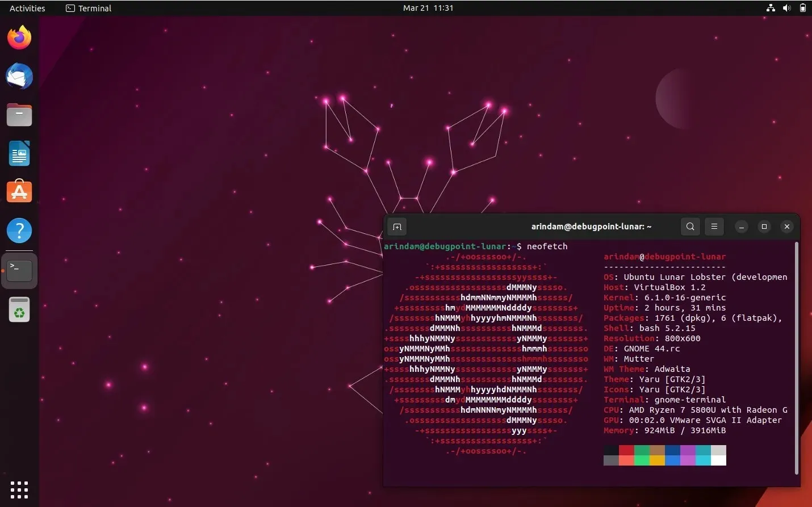This screenshot has height=507, width=812.
Task: Open the calendar by clicking the clock
Action: (x=428, y=8)
